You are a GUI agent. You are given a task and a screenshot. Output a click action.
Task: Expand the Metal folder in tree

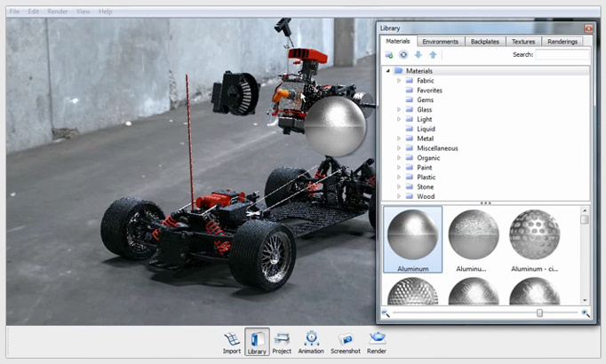pyautogui.click(x=399, y=138)
